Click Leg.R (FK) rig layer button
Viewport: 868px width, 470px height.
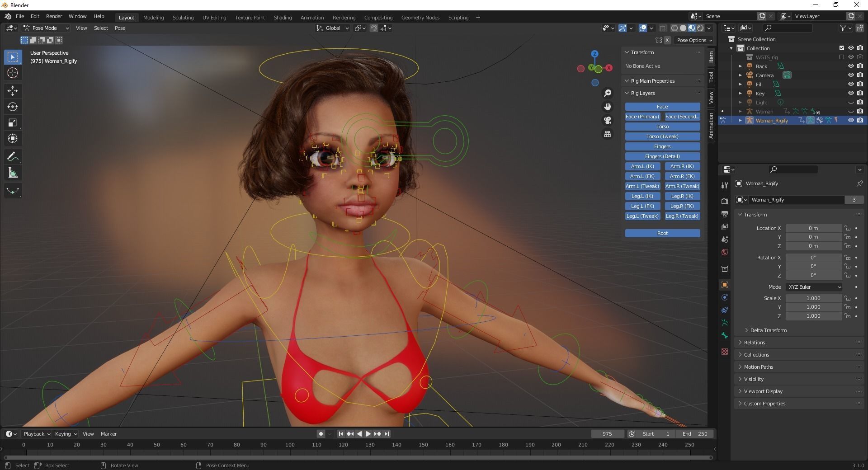[682, 206]
